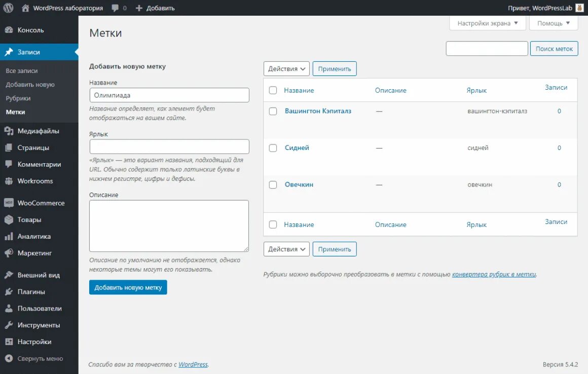Click the Версия 5.4.2 footer text

(560, 364)
